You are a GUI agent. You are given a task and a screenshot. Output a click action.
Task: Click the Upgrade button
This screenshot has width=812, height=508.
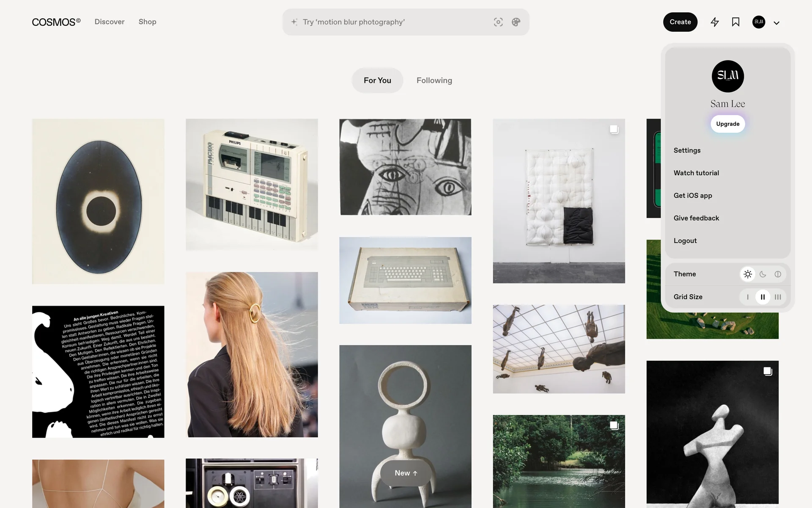[727, 124]
